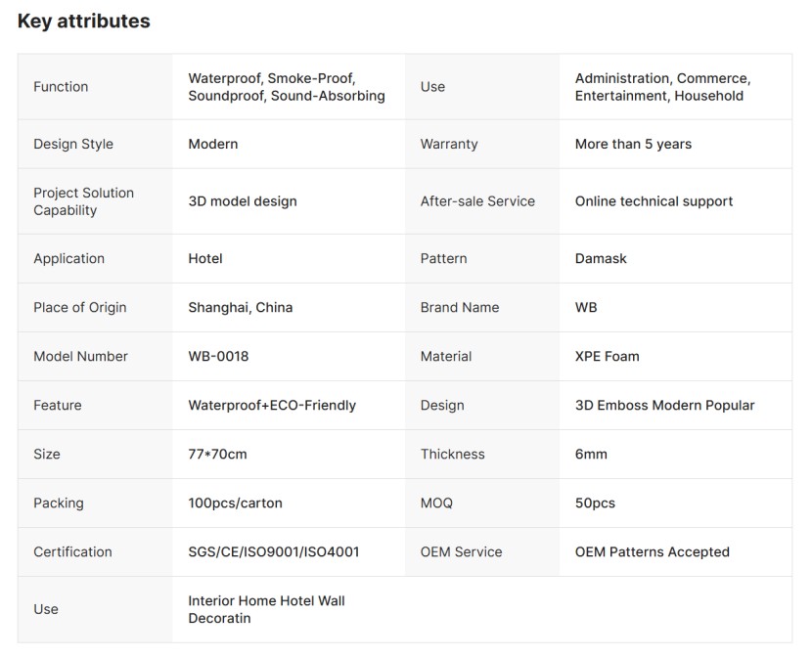Screen dimensions: 812x657
Task: Click the Online technical support value
Action: tap(654, 201)
